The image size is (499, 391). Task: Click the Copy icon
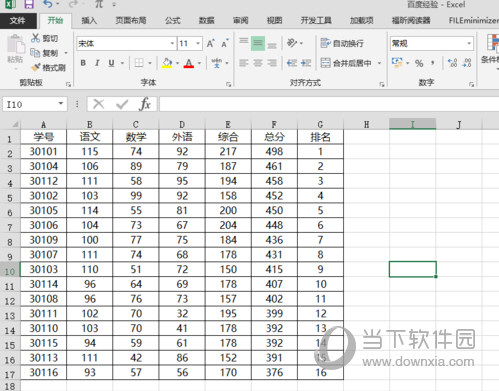(35, 53)
